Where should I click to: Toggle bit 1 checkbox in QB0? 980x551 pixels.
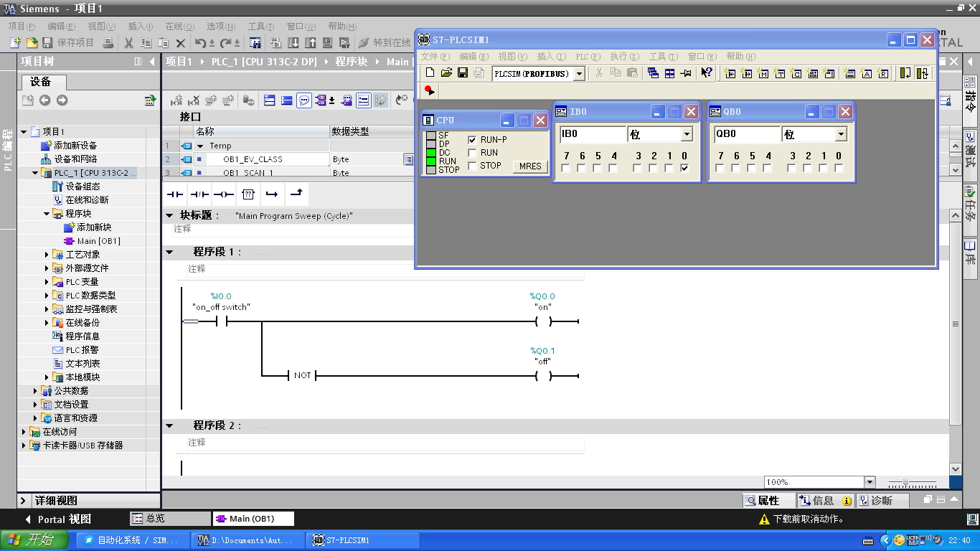tap(823, 168)
